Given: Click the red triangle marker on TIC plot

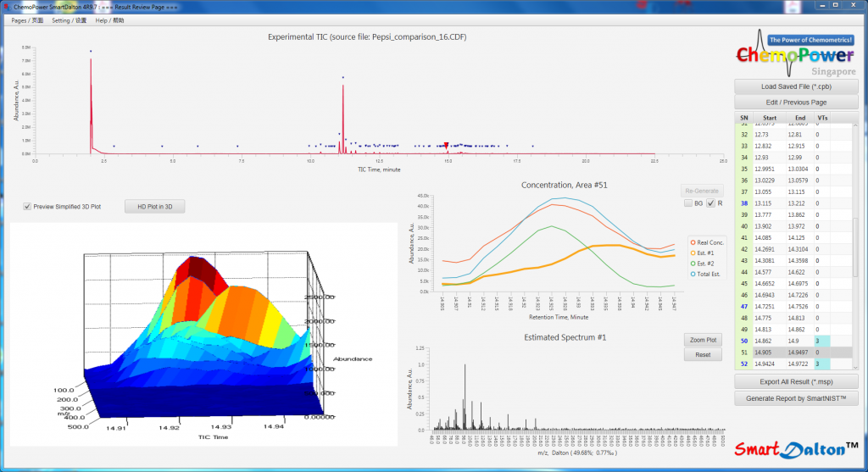Looking at the screenshot, I should pyautogui.click(x=447, y=146).
